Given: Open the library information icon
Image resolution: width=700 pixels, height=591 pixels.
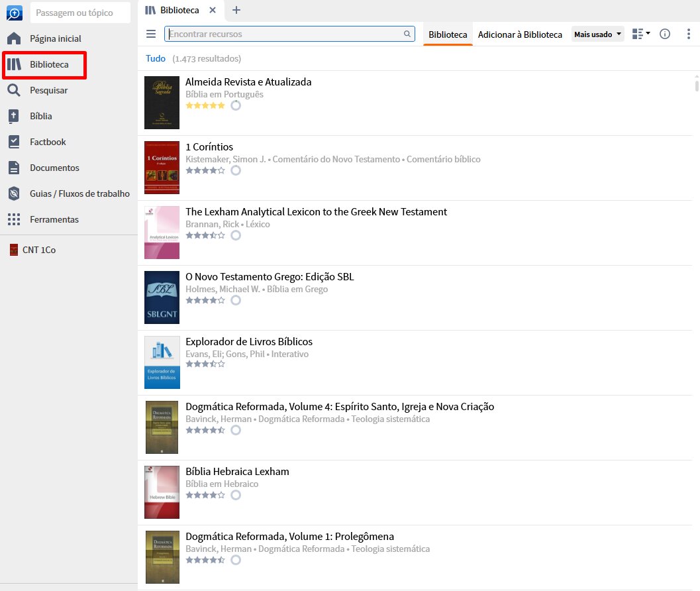Looking at the screenshot, I should point(665,34).
